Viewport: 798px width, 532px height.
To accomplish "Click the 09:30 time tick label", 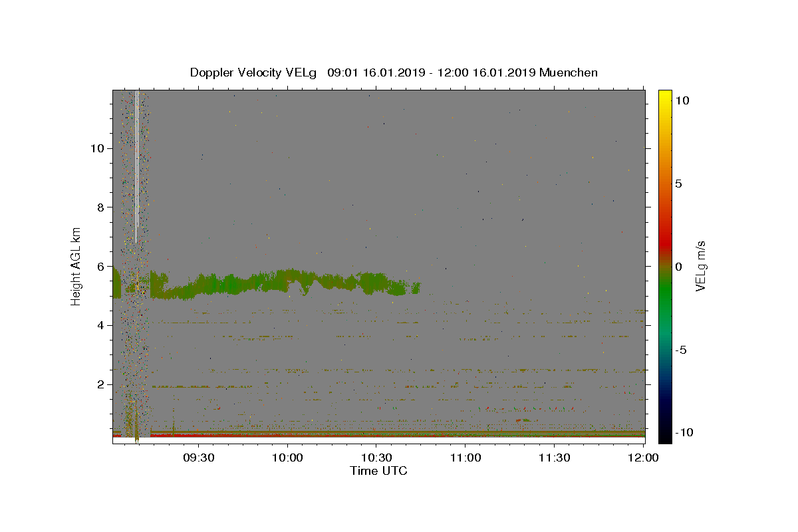I will 199,458.
